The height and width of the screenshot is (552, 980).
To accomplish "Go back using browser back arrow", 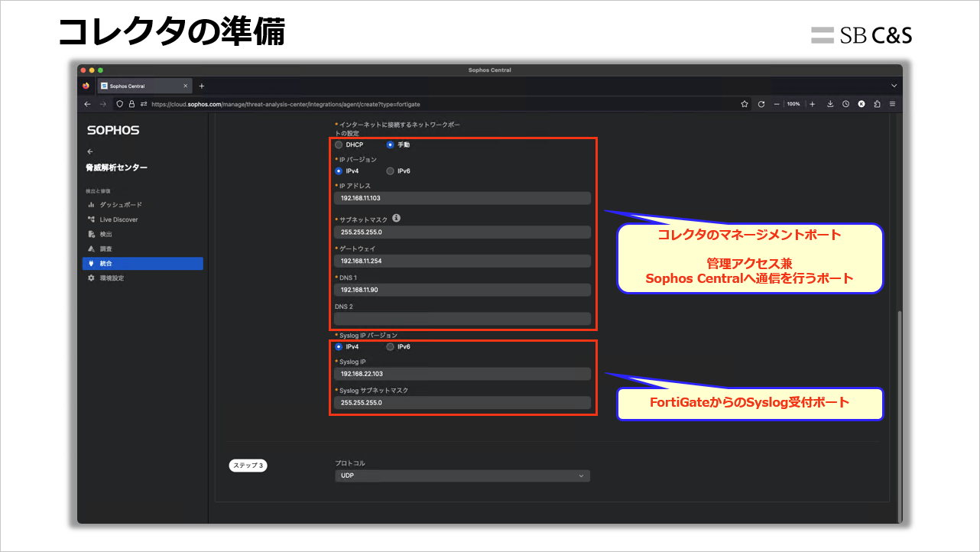I will (87, 104).
